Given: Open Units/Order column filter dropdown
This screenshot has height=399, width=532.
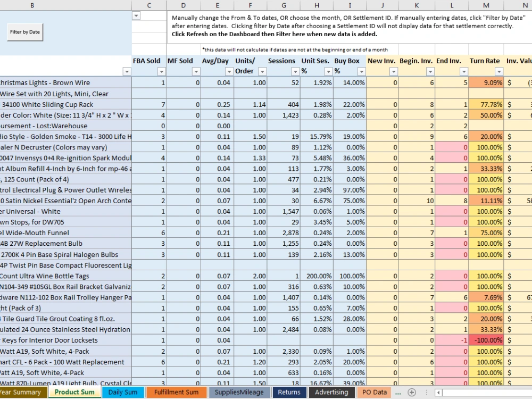Looking at the screenshot, I should [x=262, y=72].
